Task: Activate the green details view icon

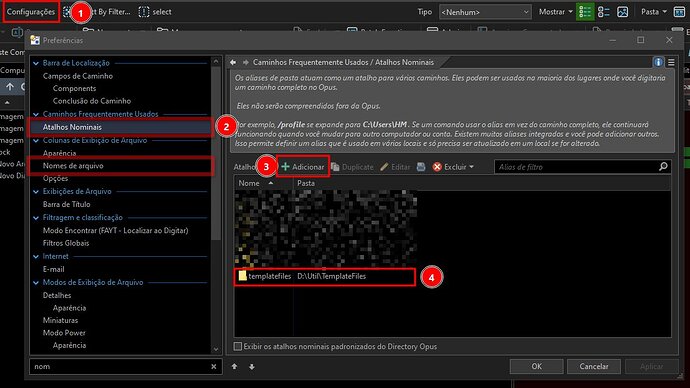Action: (x=585, y=12)
